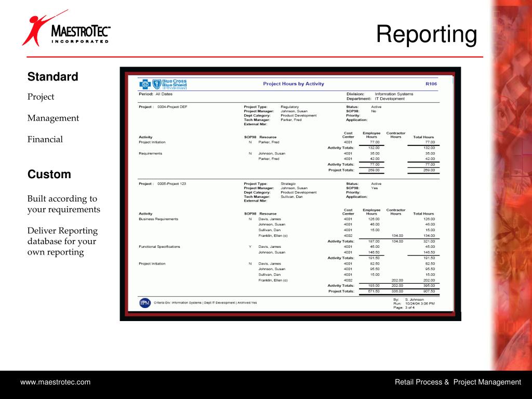Click 'Deliver Reporting database for your own reporting'
The image size is (532, 399).
point(62,241)
